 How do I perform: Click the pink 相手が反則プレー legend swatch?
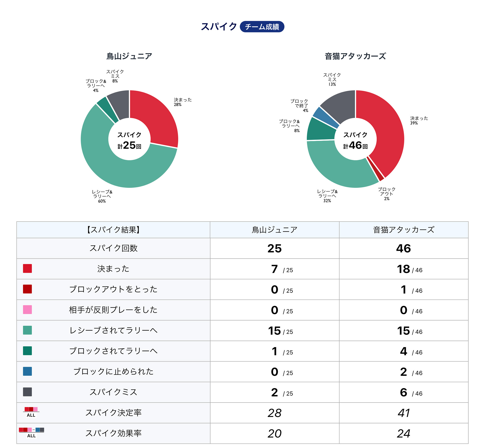click(x=27, y=310)
